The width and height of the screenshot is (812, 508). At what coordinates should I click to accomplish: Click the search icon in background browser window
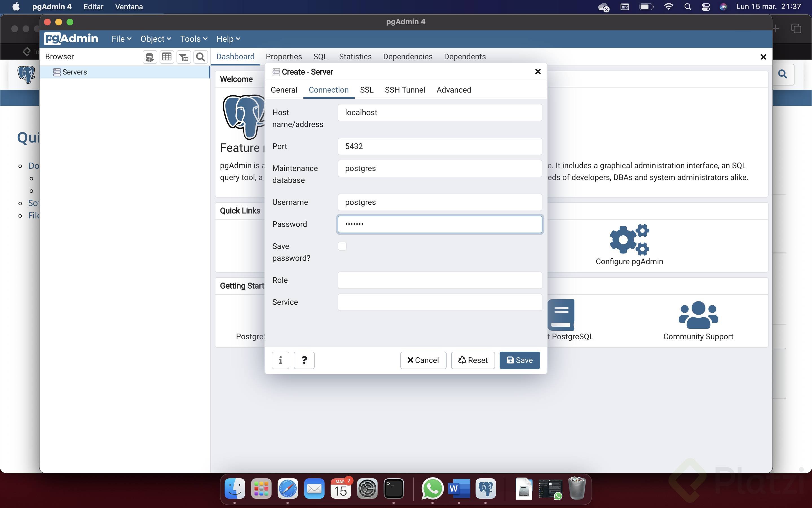782,74
